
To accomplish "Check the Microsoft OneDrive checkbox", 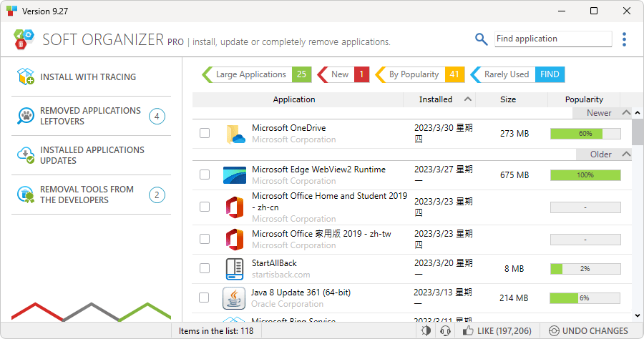I will [x=205, y=133].
